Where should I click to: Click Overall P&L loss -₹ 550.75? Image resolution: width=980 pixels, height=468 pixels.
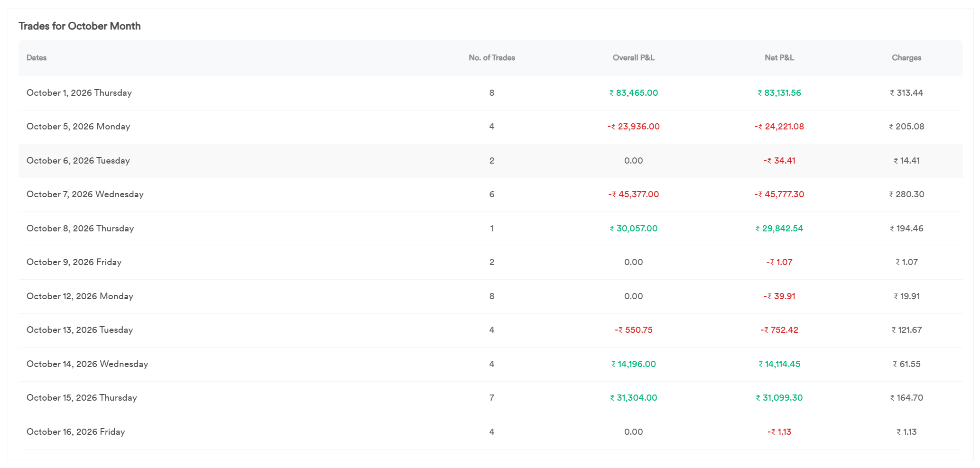coord(634,330)
